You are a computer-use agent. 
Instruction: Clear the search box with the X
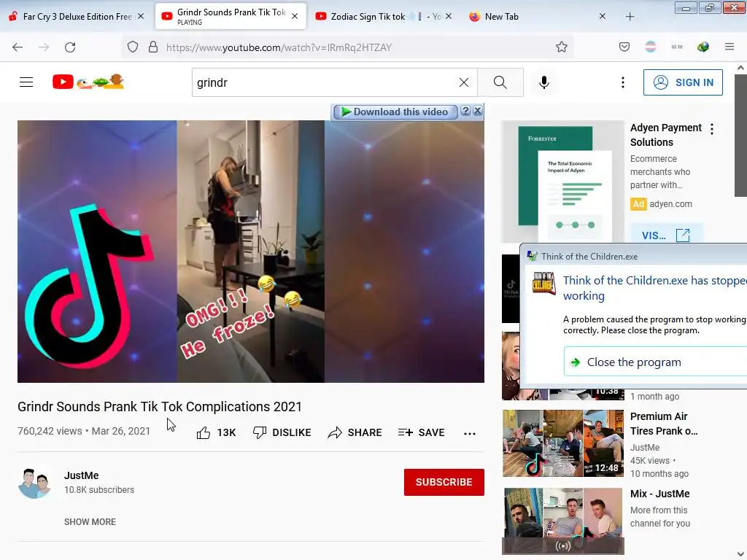click(463, 82)
